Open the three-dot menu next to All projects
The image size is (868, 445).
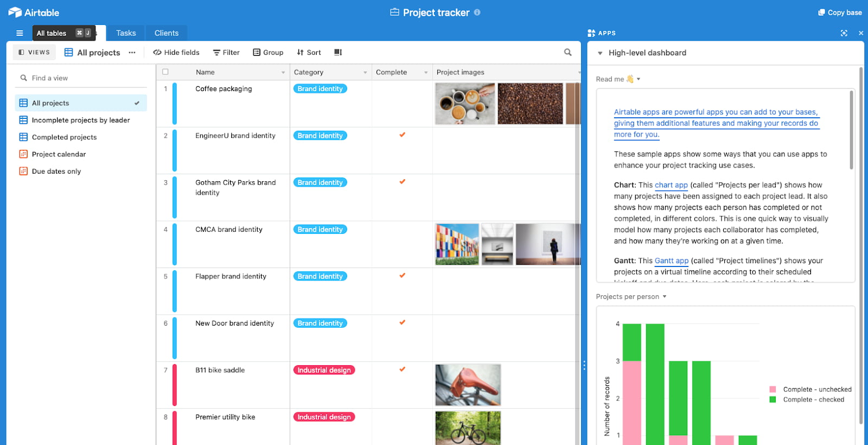(x=132, y=53)
